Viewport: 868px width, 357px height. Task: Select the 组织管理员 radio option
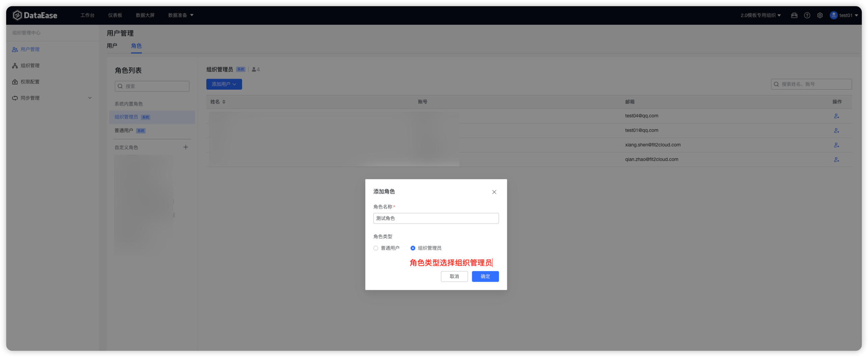click(x=413, y=248)
